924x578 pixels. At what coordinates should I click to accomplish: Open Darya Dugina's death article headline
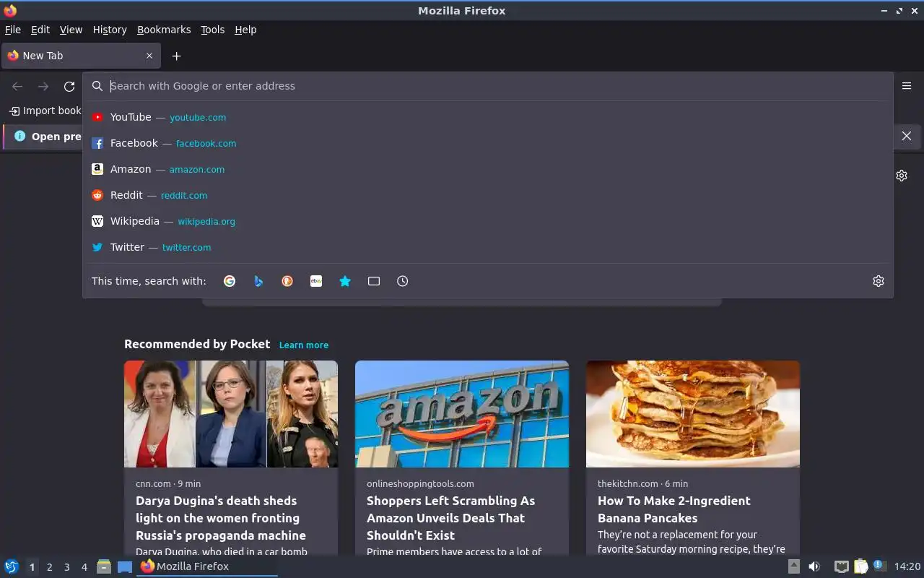(221, 518)
